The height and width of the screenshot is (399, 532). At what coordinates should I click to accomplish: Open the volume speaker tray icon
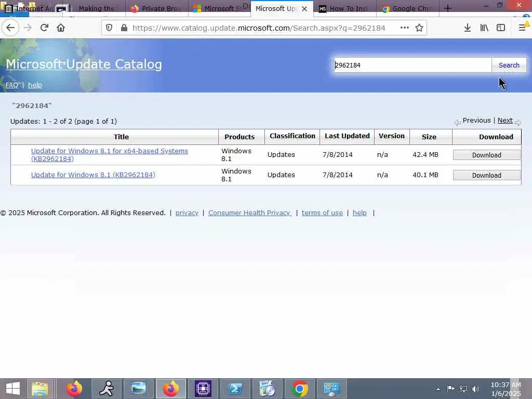click(x=476, y=389)
